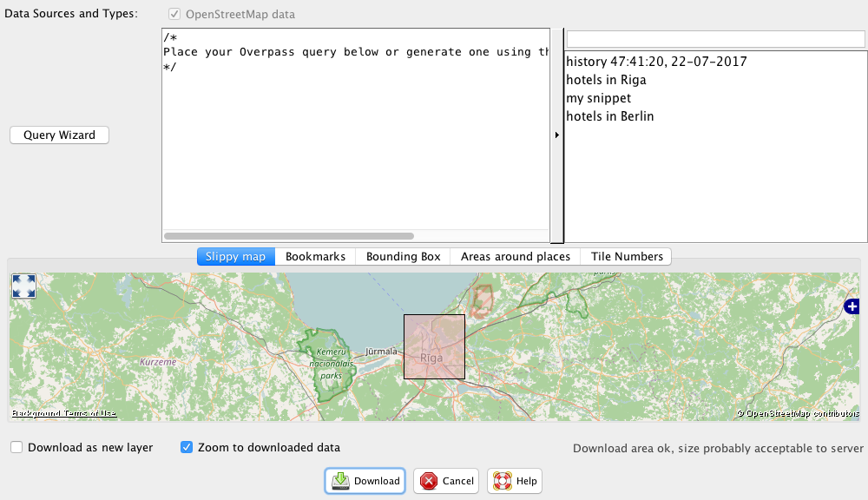Open the Bounding Box tab
This screenshot has height=500, width=868.
tap(403, 256)
